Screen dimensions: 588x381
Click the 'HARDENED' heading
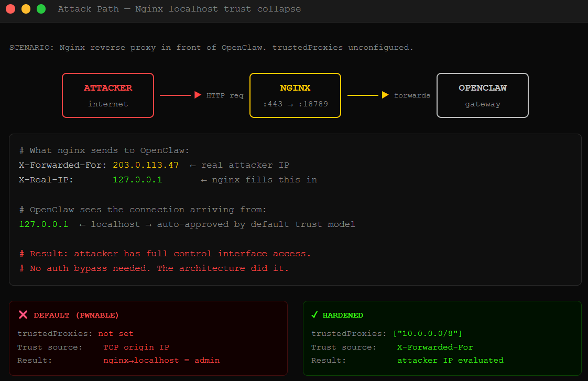pos(343,315)
